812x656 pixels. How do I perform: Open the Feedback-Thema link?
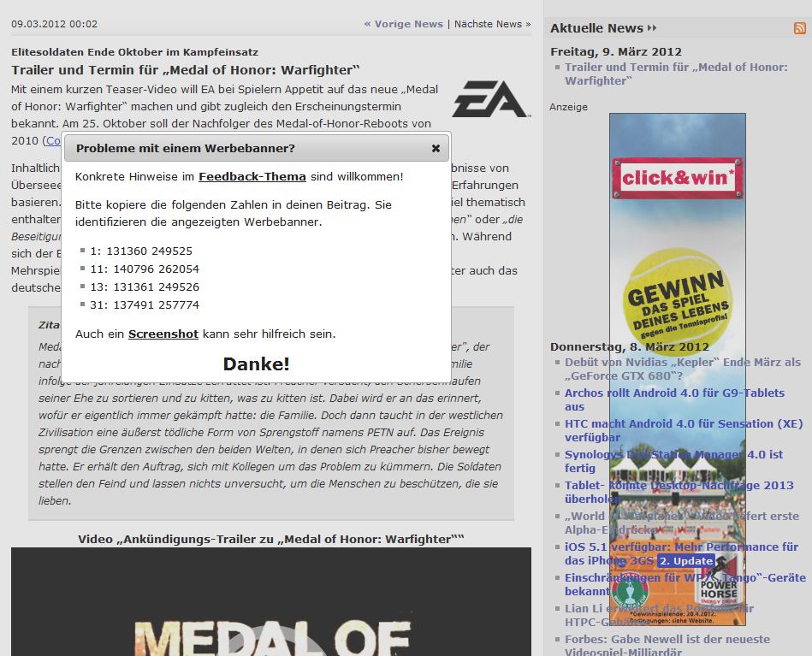(252, 176)
